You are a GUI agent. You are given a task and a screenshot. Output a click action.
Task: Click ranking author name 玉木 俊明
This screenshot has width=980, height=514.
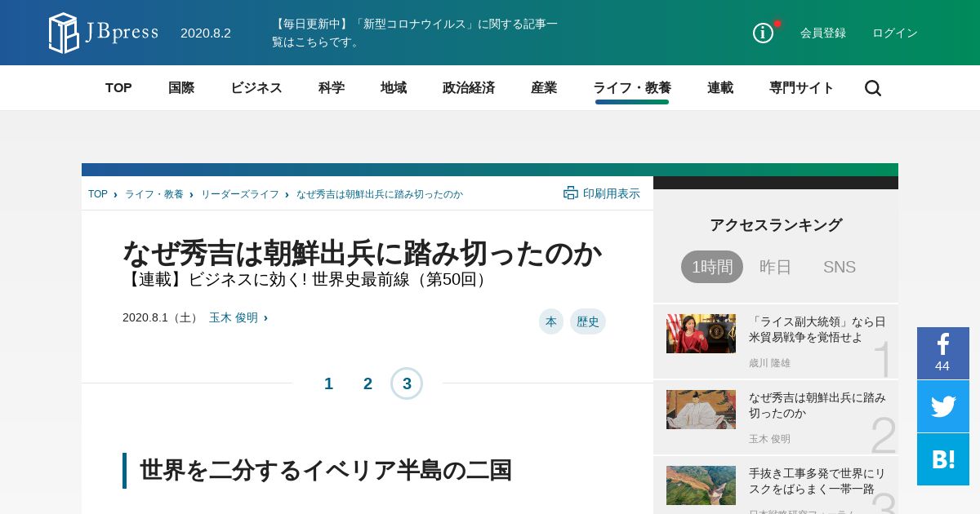pyautogui.click(x=769, y=439)
